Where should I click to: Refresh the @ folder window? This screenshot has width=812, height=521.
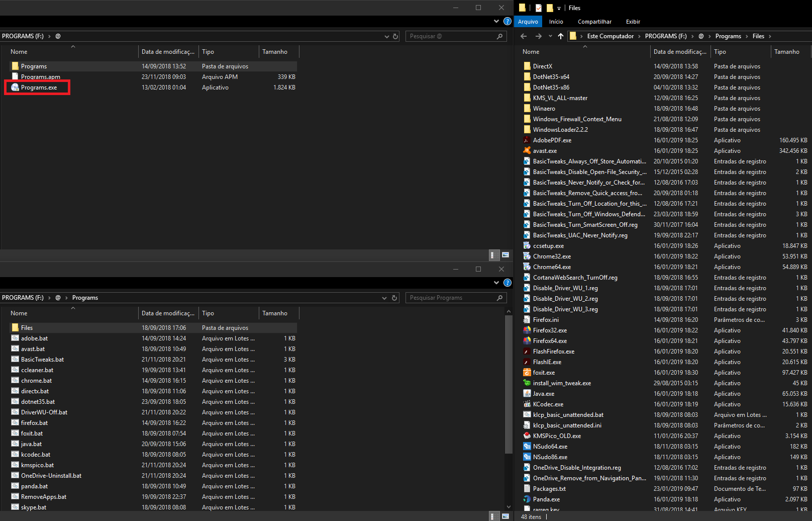coord(395,36)
